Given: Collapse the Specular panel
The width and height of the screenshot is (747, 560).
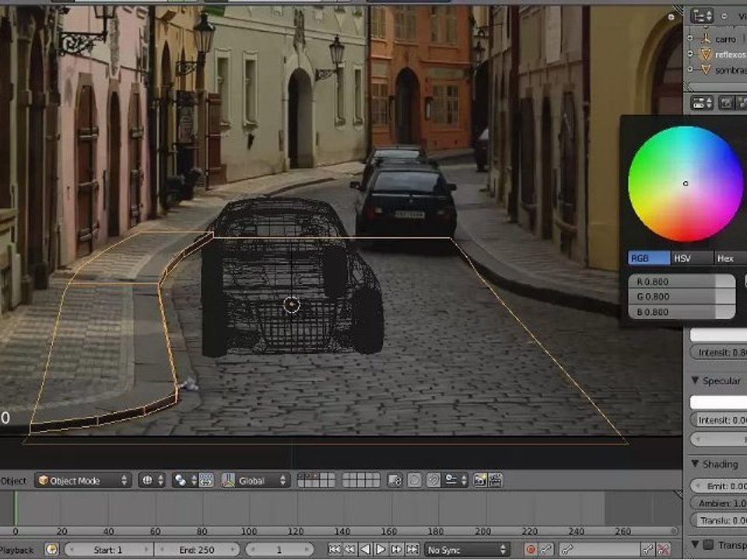Looking at the screenshot, I should pos(695,380).
